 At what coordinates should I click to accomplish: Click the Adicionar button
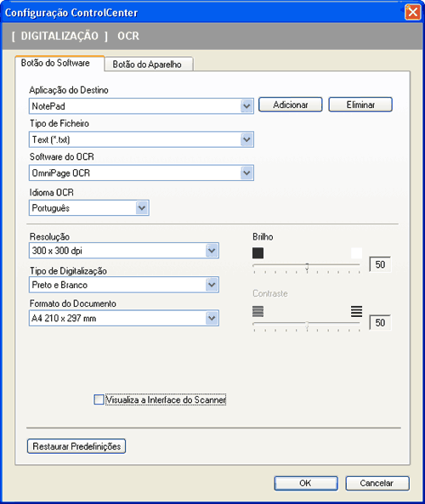pos(291,105)
